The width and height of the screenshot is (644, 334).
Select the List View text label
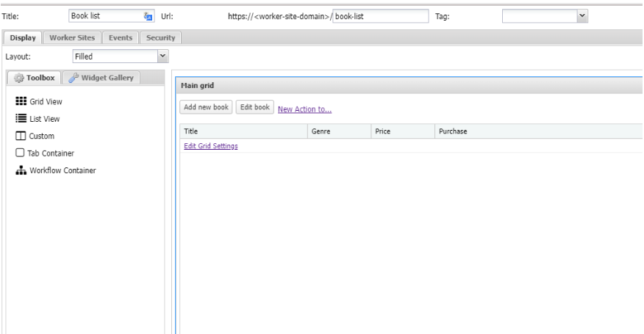click(x=45, y=119)
